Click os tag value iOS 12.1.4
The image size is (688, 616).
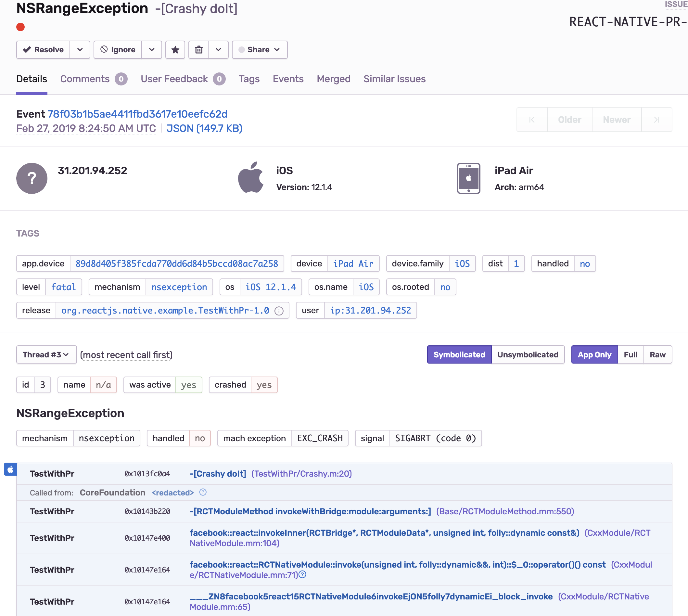[271, 287]
